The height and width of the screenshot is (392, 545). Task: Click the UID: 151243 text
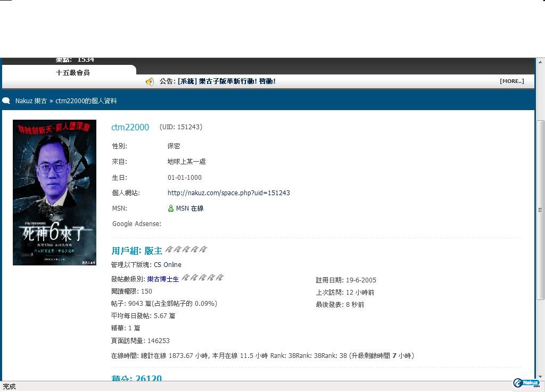point(181,127)
